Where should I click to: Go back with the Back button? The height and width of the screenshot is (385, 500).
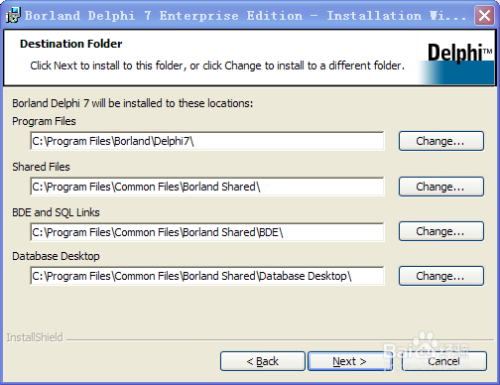click(x=263, y=361)
